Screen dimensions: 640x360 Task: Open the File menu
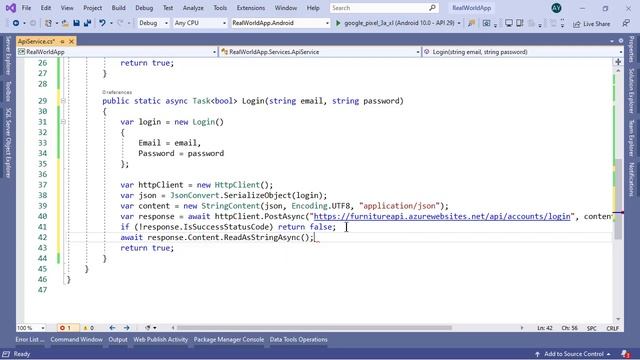click(x=26, y=8)
